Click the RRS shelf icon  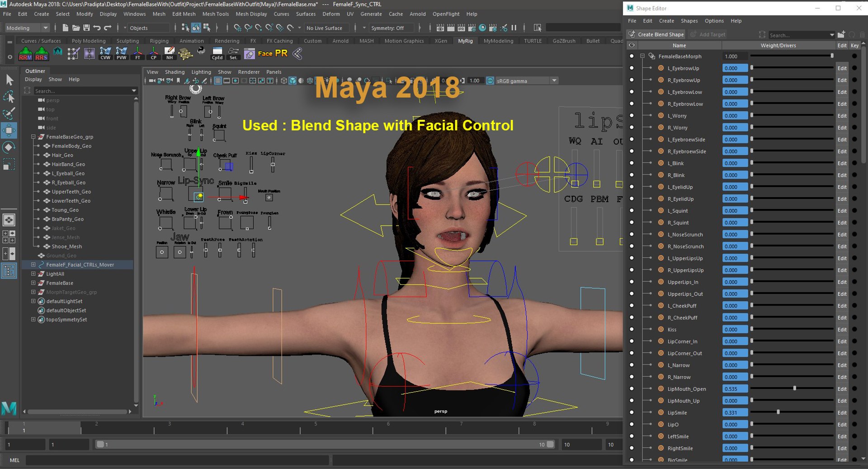42,54
